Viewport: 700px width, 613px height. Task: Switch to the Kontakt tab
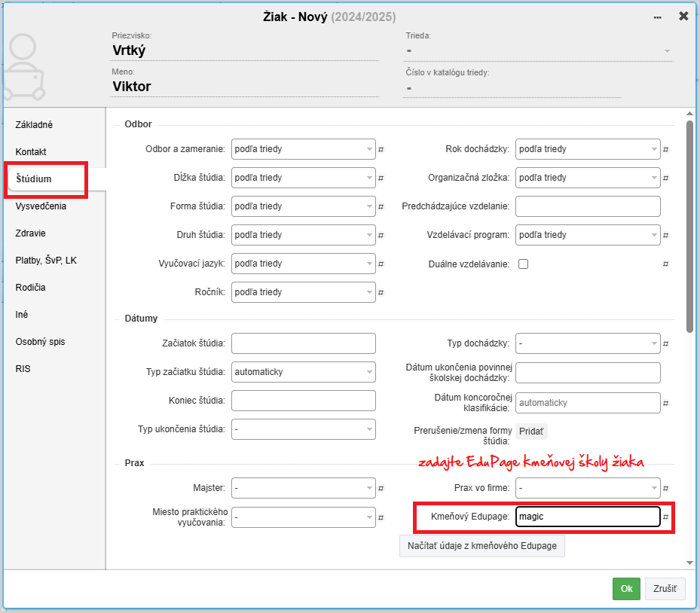31,152
